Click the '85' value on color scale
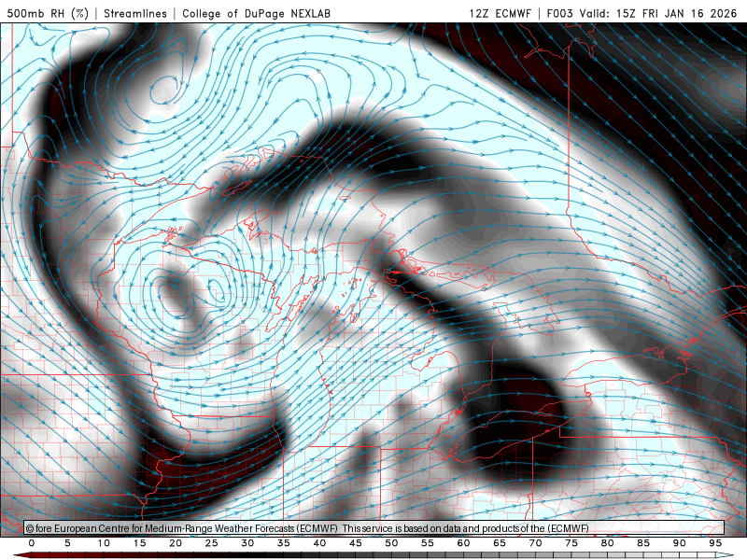Screen dimensions: 747x560 click(x=643, y=543)
